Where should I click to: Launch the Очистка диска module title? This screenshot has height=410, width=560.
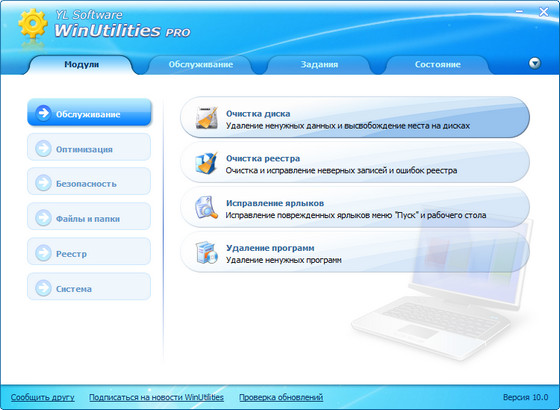click(258, 114)
